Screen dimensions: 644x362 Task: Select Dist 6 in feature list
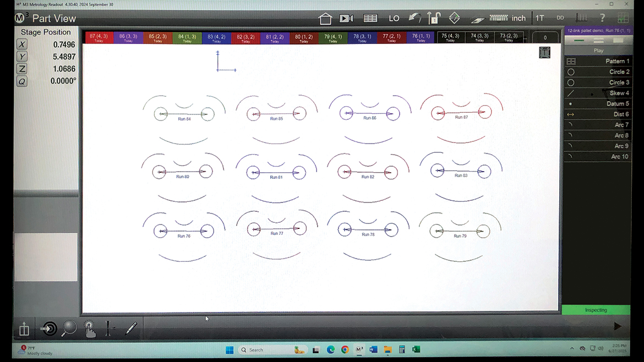tap(598, 114)
